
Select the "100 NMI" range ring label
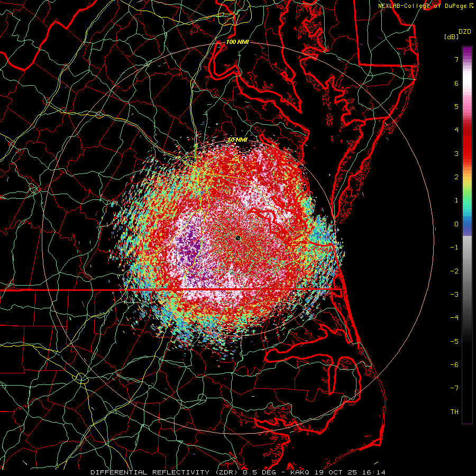tap(237, 42)
